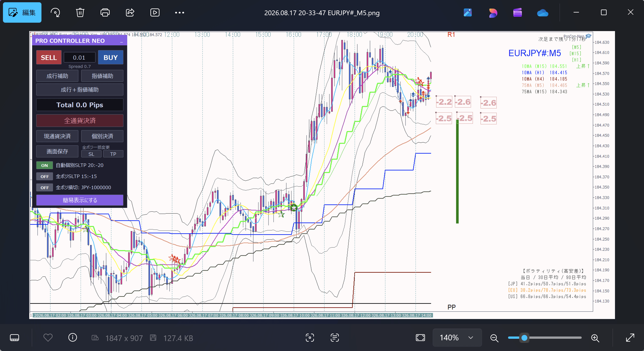Click the 画面保存 save screen button

(57, 151)
